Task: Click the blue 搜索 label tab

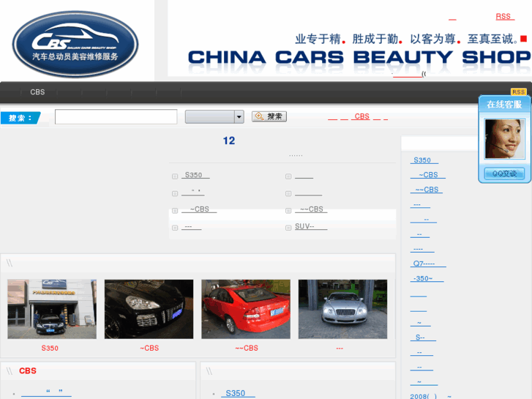Action: click(20, 118)
